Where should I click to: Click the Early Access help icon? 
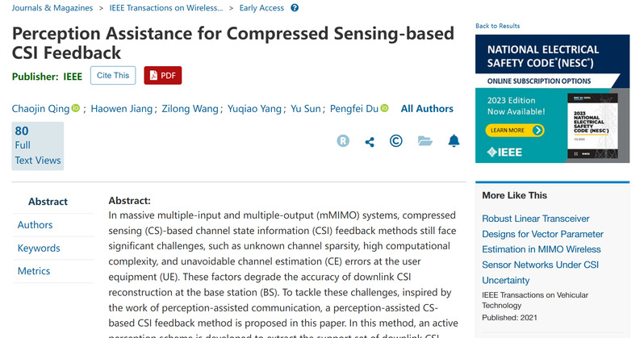[294, 8]
